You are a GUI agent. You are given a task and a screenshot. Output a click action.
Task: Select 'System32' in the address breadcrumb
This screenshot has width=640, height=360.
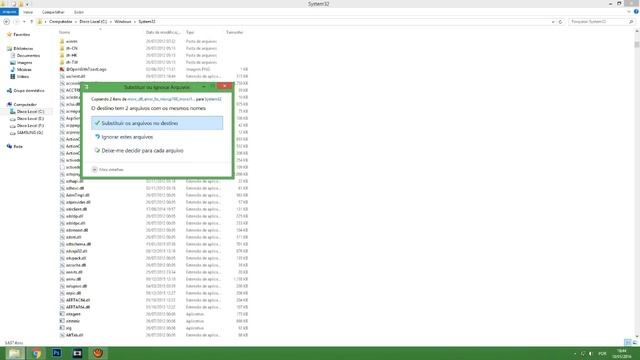point(147,22)
